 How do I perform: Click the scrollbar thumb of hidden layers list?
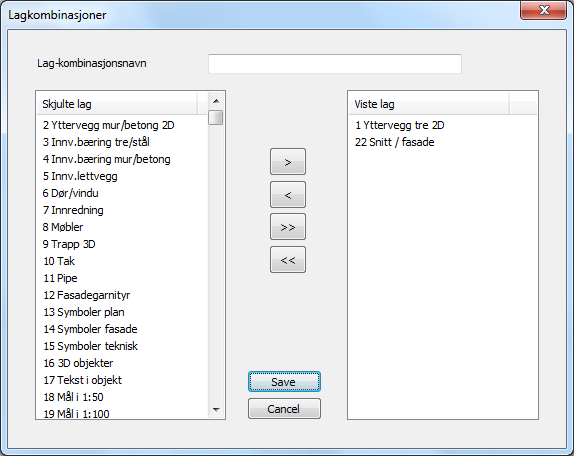[216, 117]
